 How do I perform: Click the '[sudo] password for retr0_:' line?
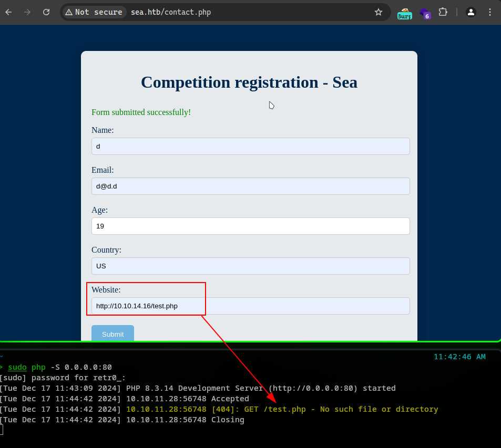point(63,378)
